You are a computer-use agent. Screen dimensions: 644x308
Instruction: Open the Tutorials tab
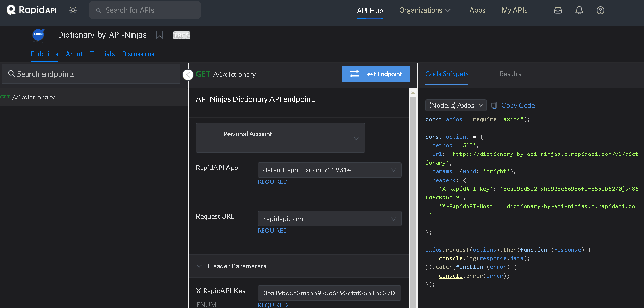102,54
